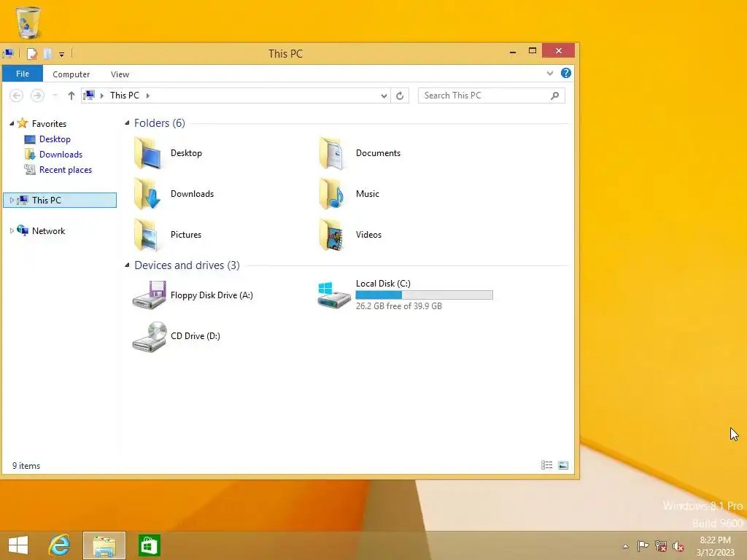Image resolution: width=747 pixels, height=560 pixels.
Task: Open the File menu tab
Action: [23, 74]
